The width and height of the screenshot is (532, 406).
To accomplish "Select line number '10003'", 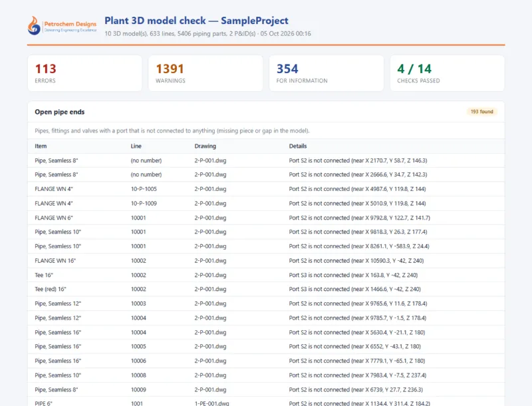I will 138,304.
